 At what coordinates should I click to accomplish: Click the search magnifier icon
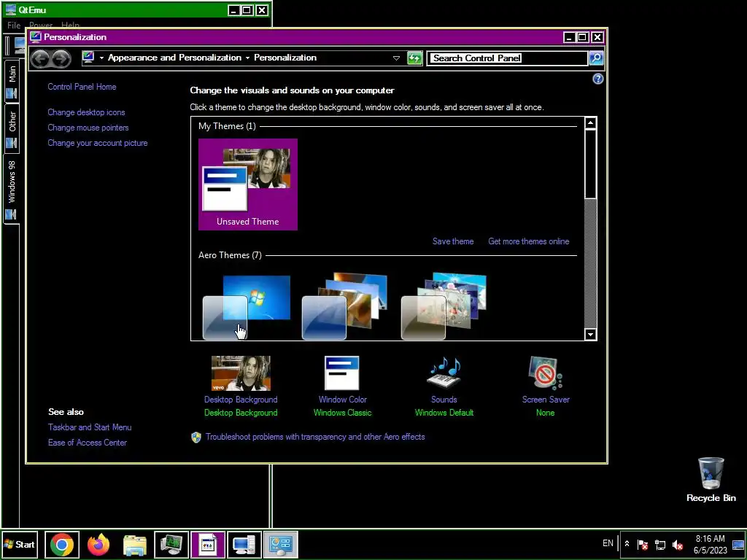596,58
